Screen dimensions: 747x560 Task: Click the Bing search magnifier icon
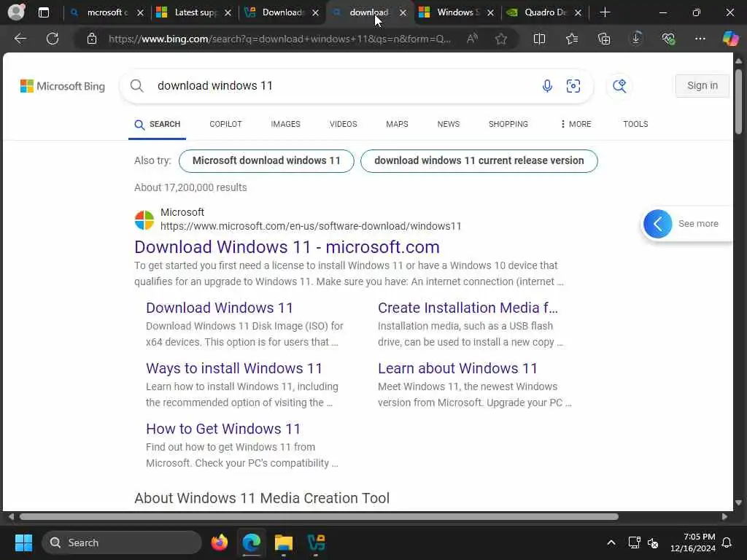[136, 86]
